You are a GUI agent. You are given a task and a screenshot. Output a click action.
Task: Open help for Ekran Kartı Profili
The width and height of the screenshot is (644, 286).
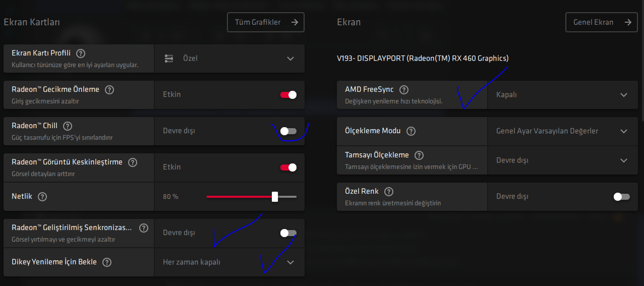tap(81, 53)
